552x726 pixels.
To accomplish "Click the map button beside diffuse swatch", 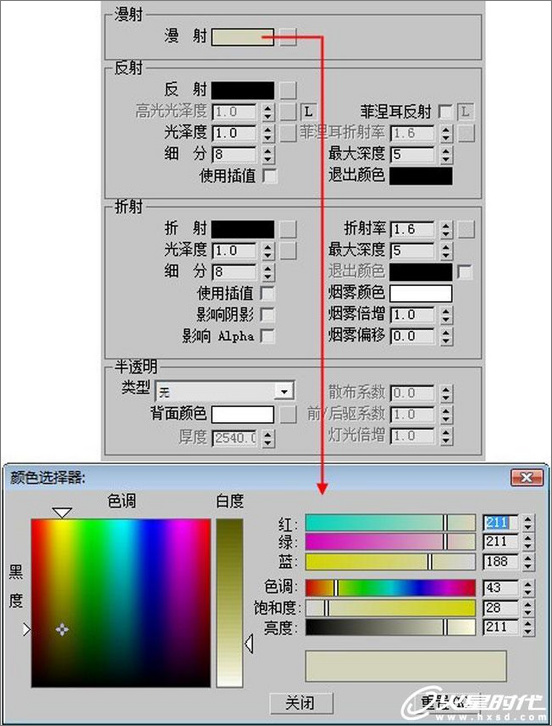I will [288, 38].
